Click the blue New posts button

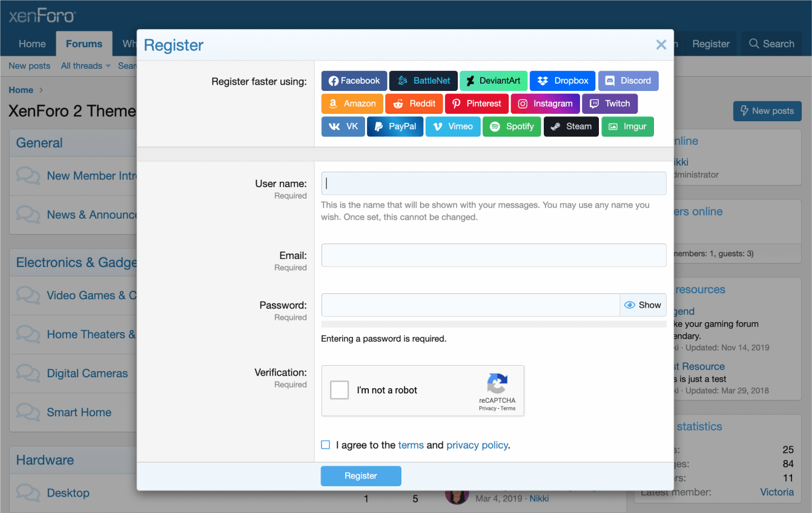(767, 111)
